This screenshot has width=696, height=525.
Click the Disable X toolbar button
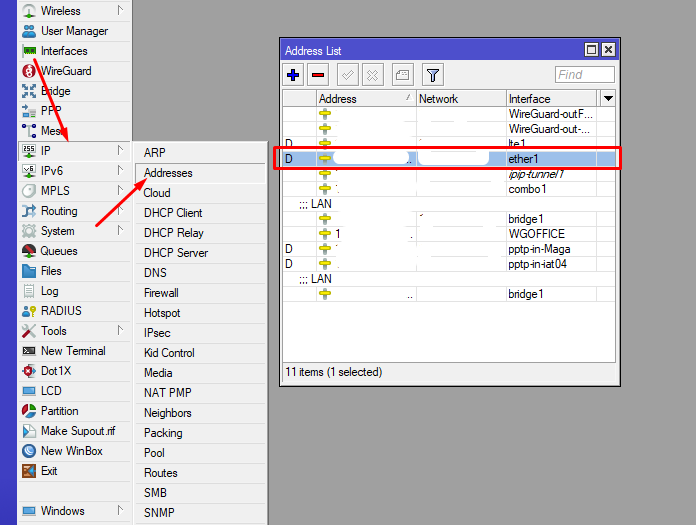point(372,74)
